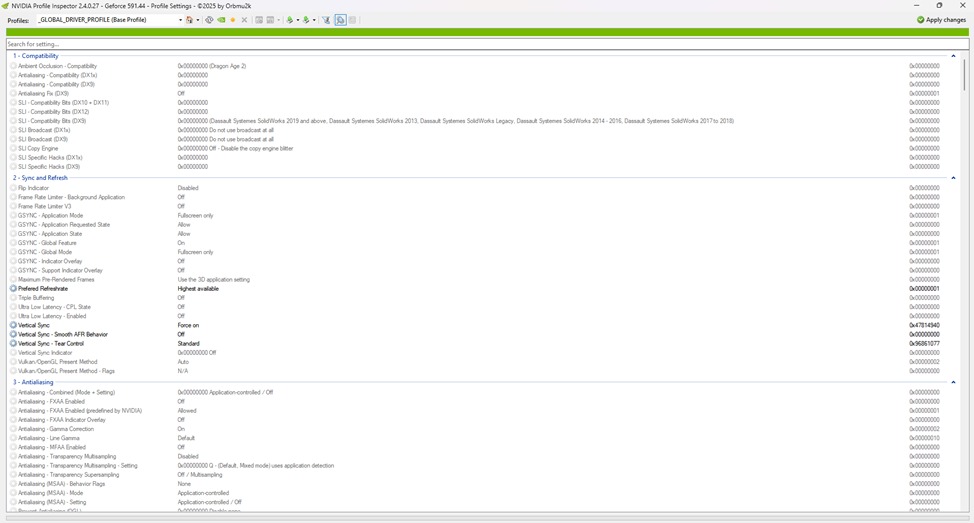974x523 pixels.
Task: Click the orange star create profile icon
Action: click(x=233, y=20)
